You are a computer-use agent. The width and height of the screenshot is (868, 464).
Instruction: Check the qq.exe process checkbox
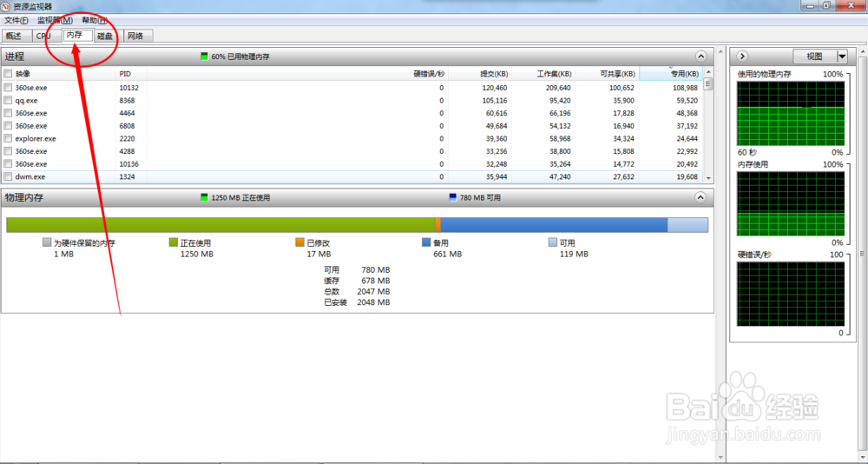(8, 100)
